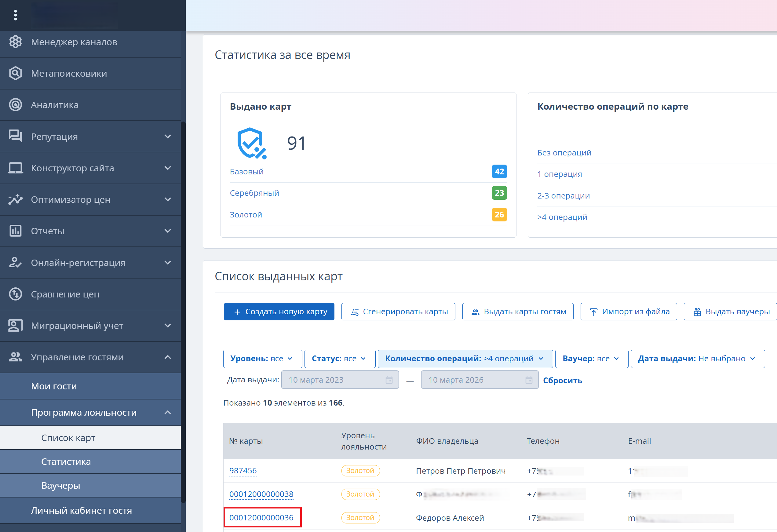Select Мои гости in the sidebar
This screenshot has height=532, width=777.
pyautogui.click(x=54, y=386)
